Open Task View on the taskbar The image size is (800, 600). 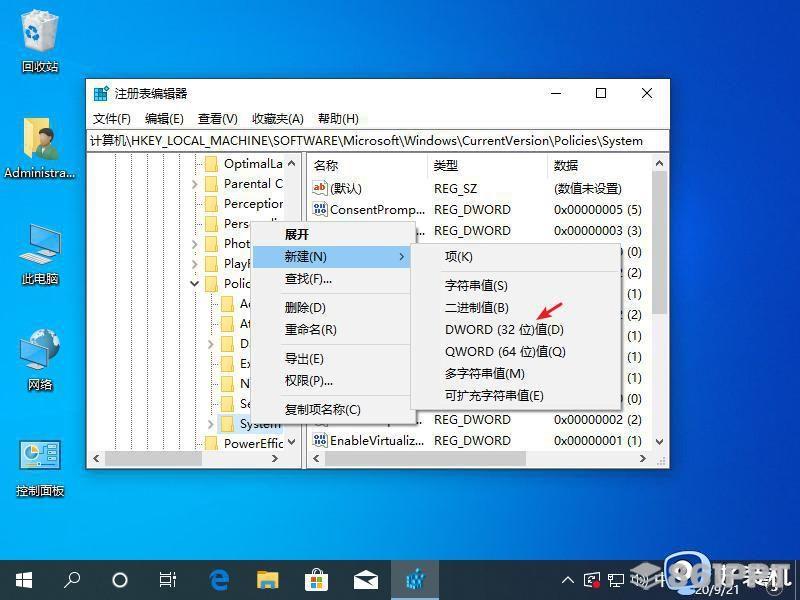[167, 580]
